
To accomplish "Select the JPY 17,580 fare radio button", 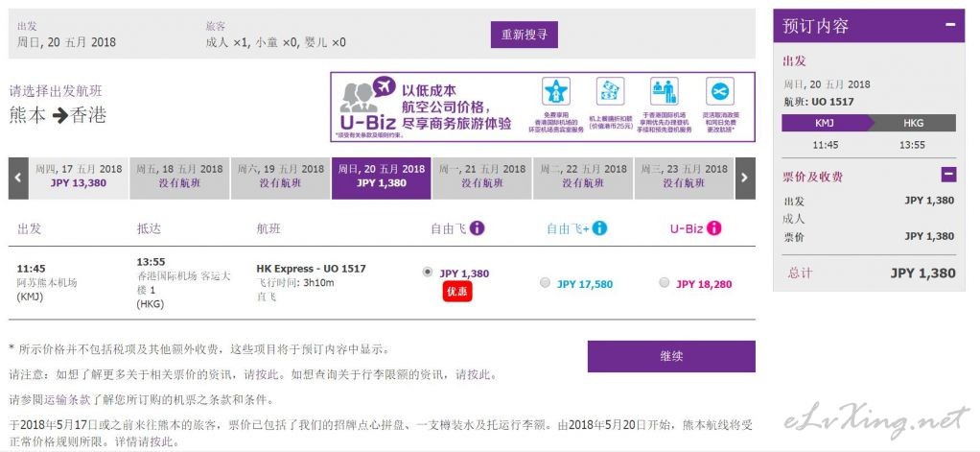I will [x=545, y=282].
